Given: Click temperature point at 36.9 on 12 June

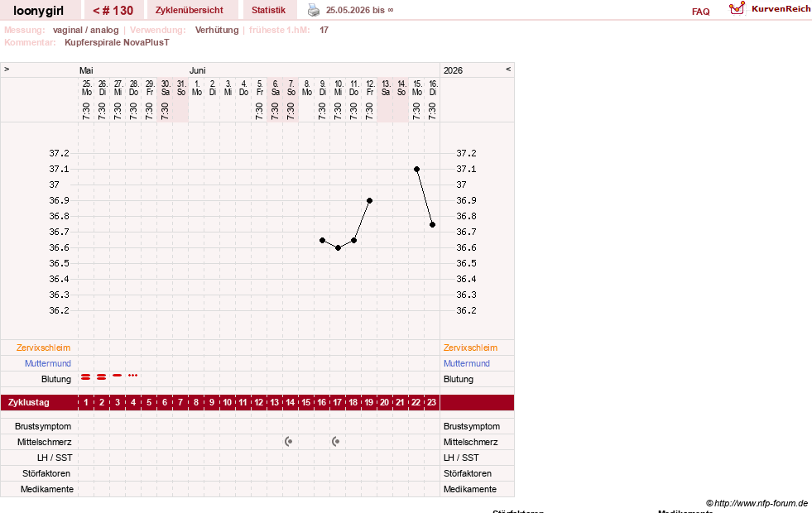Looking at the screenshot, I should (x=370, y=200).
